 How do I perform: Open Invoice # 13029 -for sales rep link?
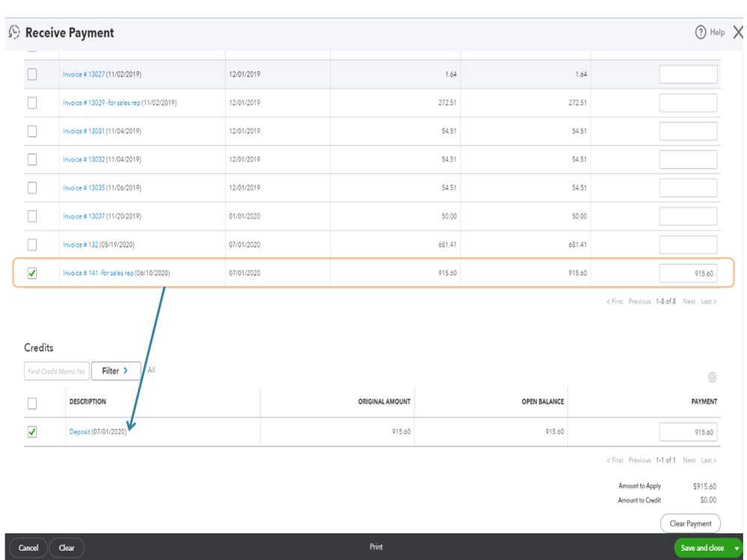102,102
